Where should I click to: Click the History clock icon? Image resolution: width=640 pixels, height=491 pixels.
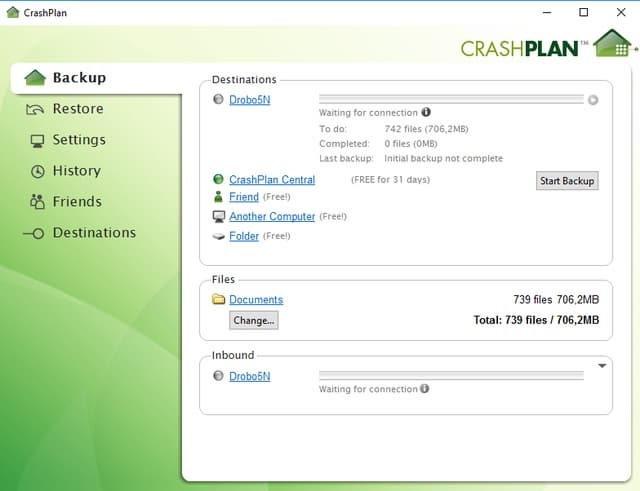pos(38,171)
